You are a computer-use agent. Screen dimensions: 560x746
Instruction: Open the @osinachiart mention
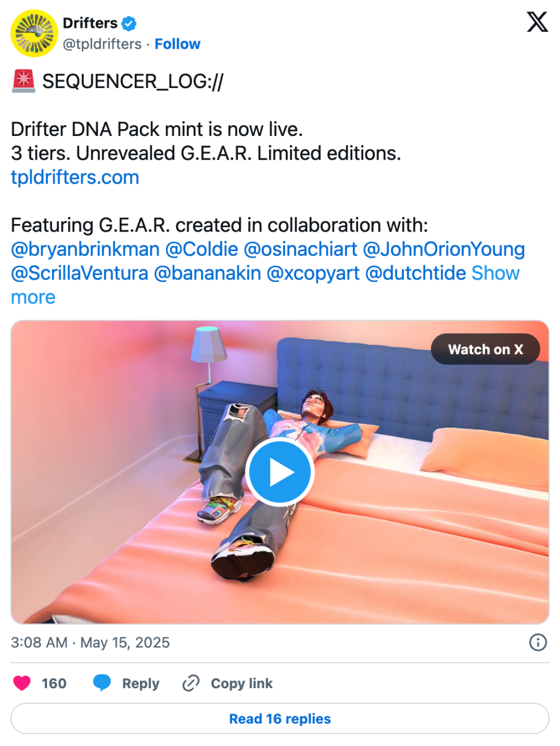[x=300, y=249]
